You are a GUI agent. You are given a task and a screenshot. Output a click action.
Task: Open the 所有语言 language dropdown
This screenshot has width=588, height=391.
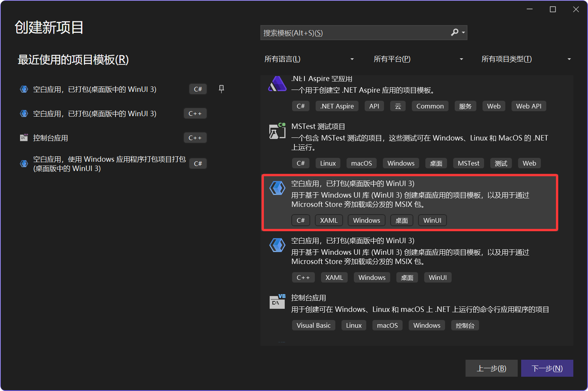click(x=309, y=59)
